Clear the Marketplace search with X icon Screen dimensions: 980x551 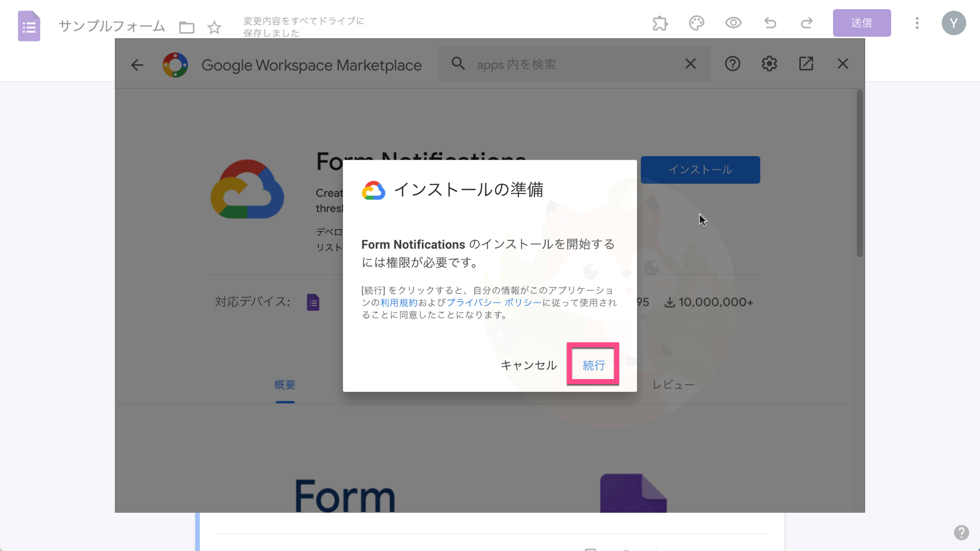coord(690,64)
